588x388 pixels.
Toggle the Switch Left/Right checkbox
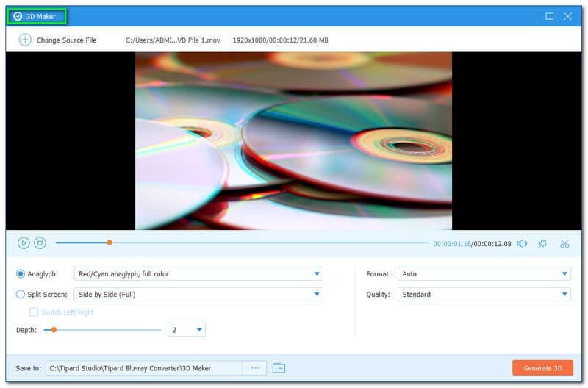[x=34, y=312]
